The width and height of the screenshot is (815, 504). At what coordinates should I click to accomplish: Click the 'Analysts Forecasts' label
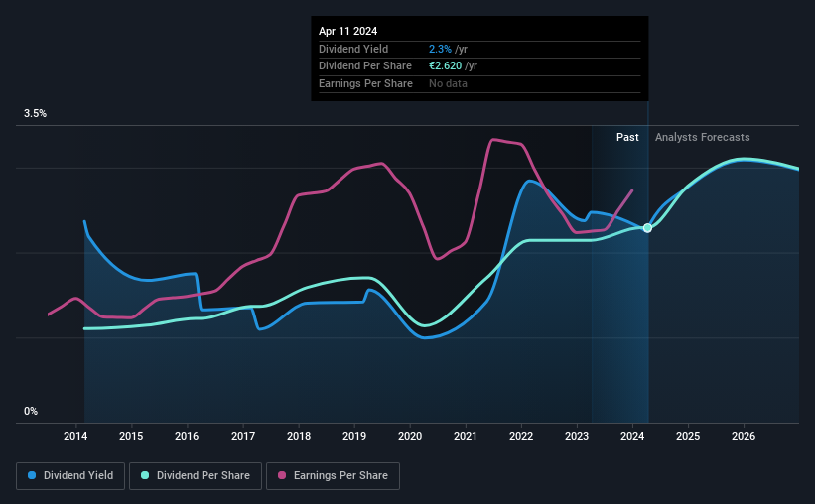click(x=702, y=137)
